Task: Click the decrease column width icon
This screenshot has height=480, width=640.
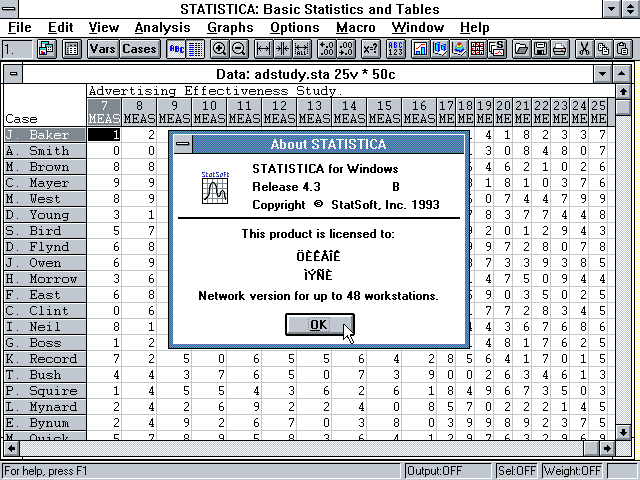Action: pos(282,49)
